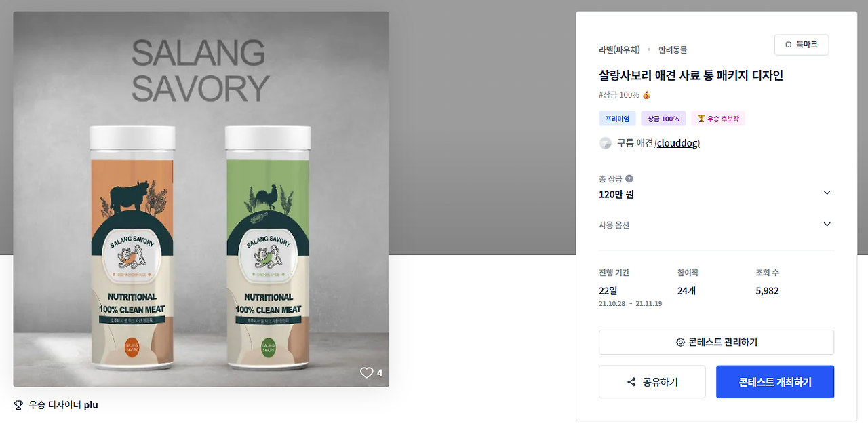Click the 콘테스트 개최하기 button

775,382
